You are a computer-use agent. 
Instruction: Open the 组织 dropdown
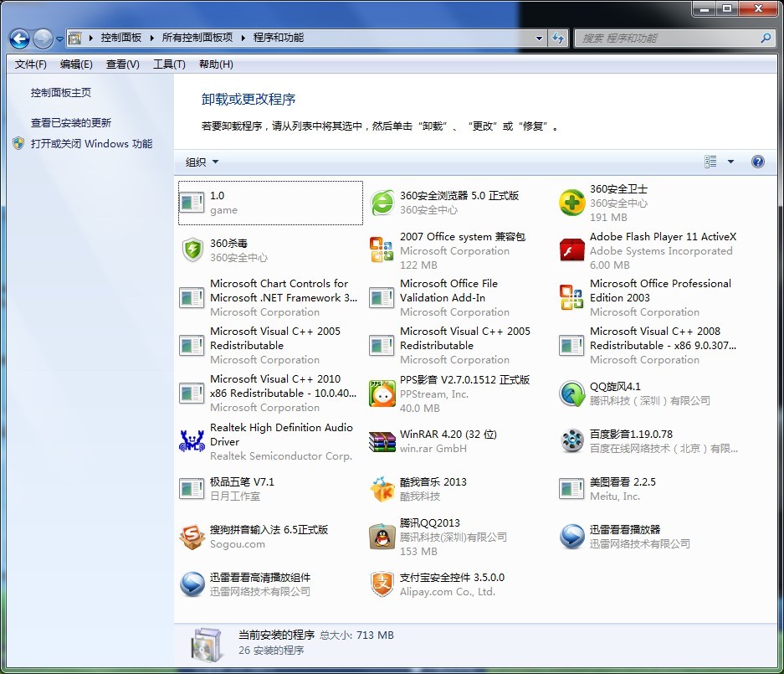(x=202, y=162)
